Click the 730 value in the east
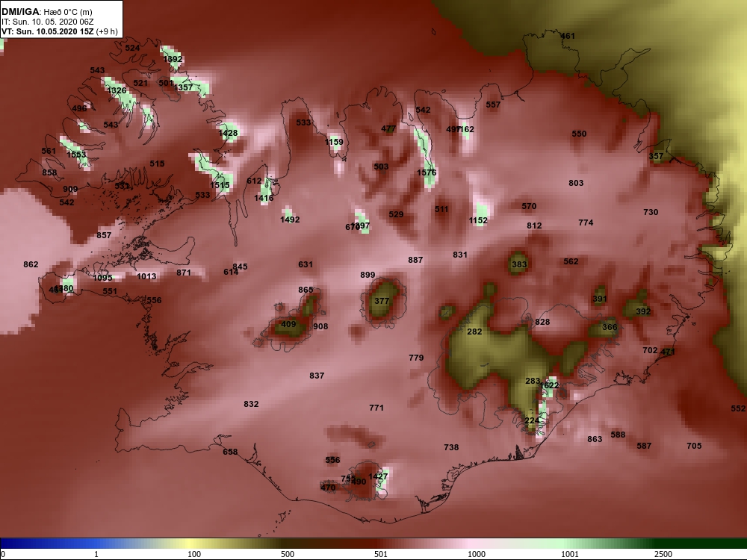 (x=651, y=212)
